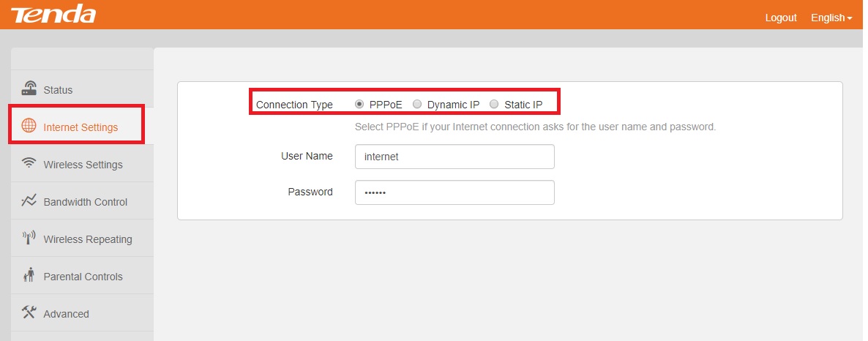Click the 'Select PPPoE if your Internet' hint
Screen dimensions: 868x341
tap(535, 127)
